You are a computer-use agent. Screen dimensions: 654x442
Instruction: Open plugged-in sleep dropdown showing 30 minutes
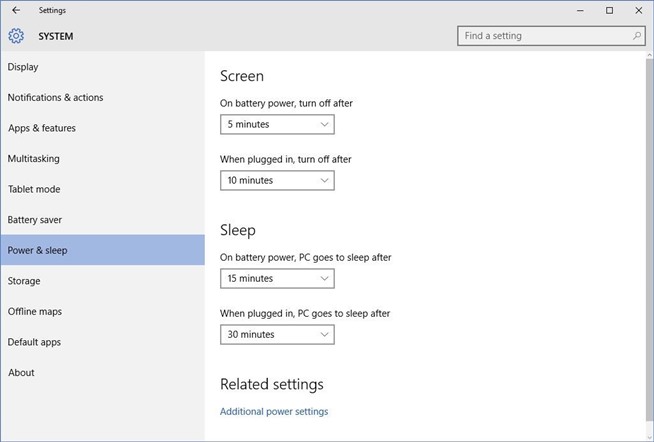[x=277, y=334]
